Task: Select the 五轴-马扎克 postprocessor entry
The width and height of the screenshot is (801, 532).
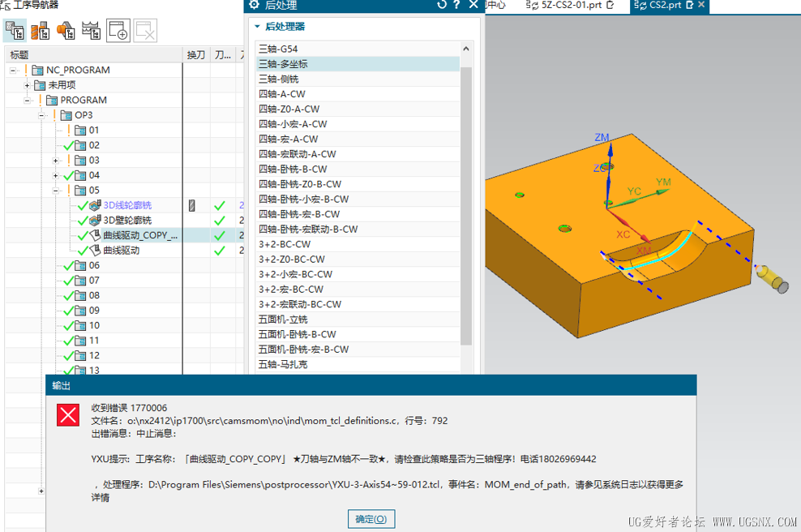Action: 283,365
